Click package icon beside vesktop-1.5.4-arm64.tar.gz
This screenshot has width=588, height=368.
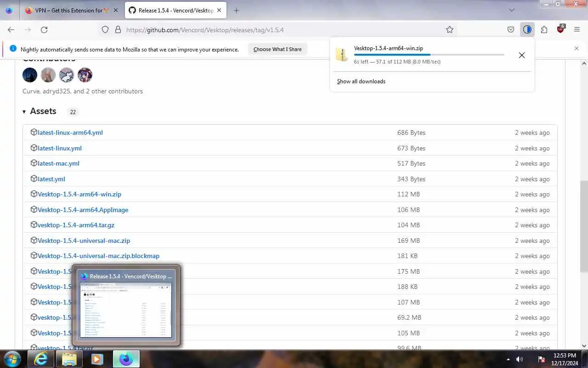point(34,225)
